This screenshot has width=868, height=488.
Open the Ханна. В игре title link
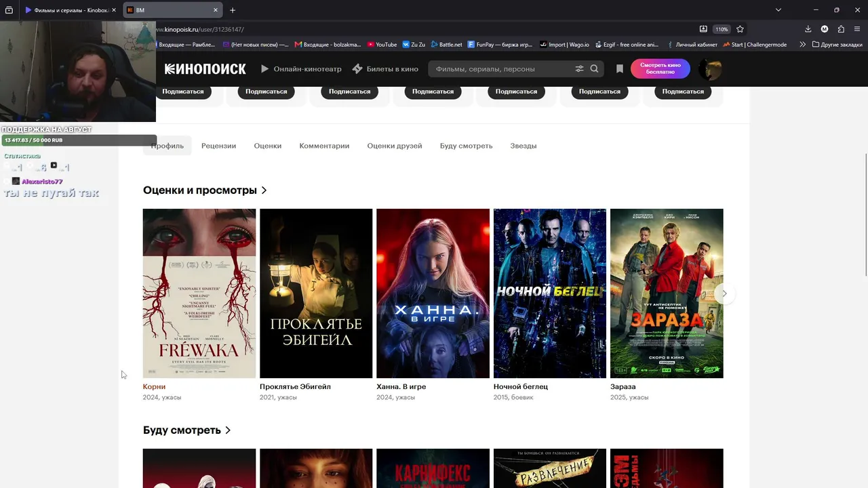(x=401, y=387)
